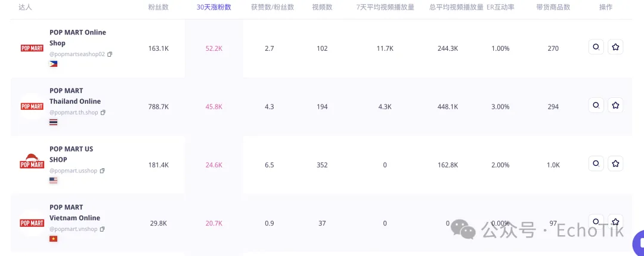Image resolution: width=644 pixels, height=256 pixels.
Task: Open POP MART Online Shop avatar logo
Action: (32, 48)
